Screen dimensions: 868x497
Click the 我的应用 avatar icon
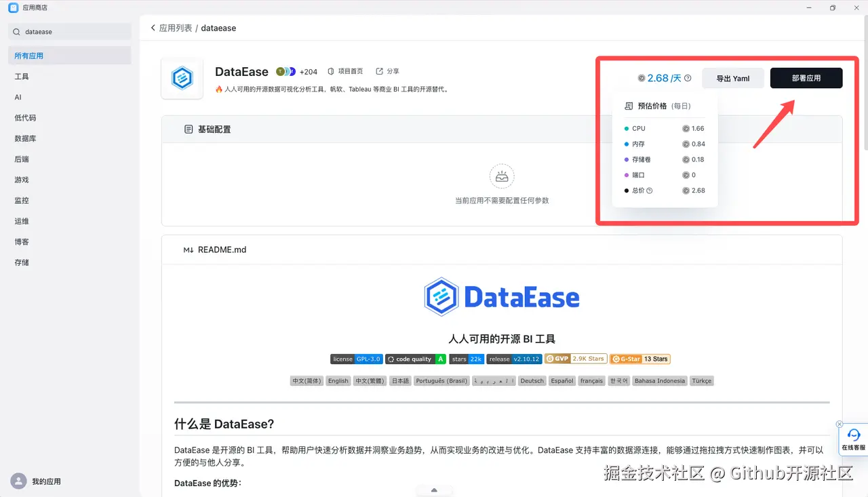(x=18, y=481)
